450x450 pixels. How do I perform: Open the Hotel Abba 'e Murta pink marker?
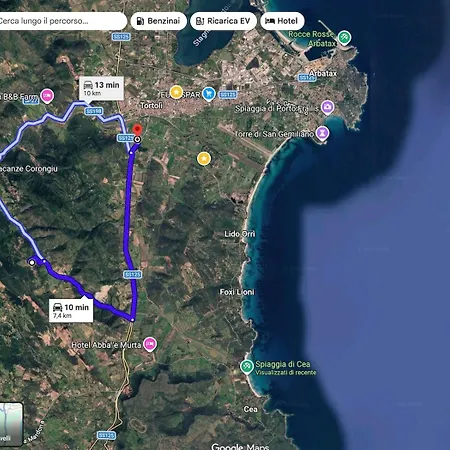(x=150, y=344)
